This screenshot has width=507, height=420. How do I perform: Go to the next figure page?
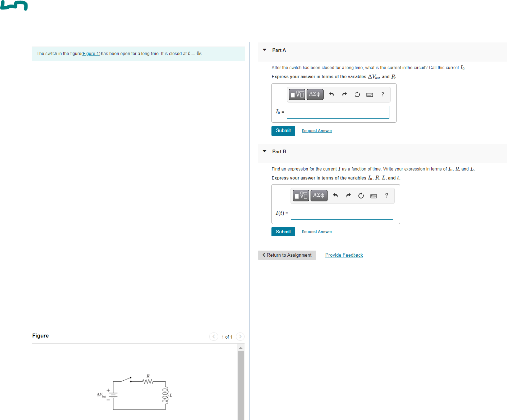tap(240, 337)
